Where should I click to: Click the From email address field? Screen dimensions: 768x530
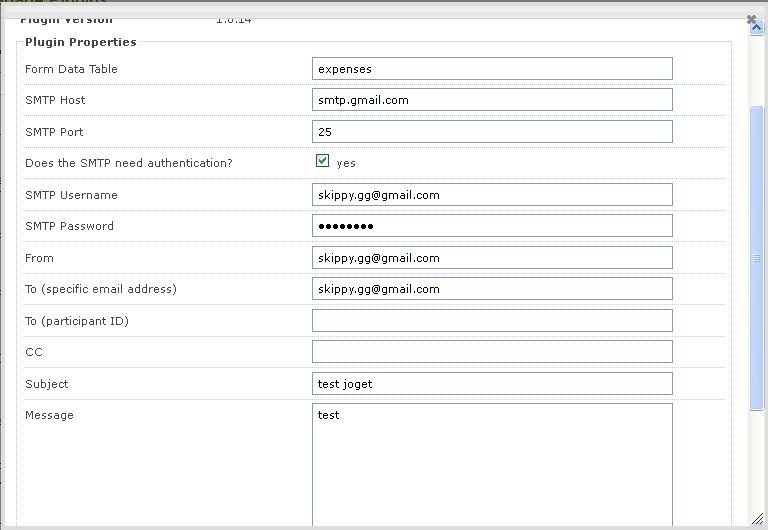tap(492, 258)
